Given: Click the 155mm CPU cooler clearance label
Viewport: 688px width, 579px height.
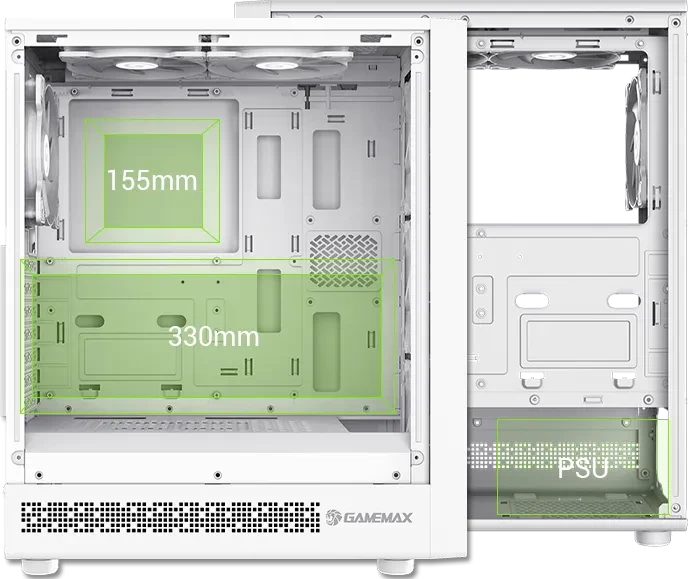Looking at the screenshot, I should [152, 180].
